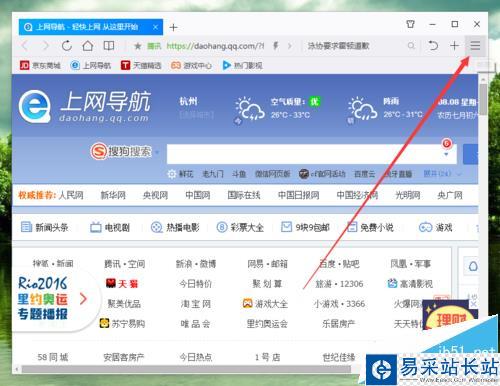The height and width of the screenshot is (386, 500).
Task: Open the skin shirt icon in title bar
Action: (411, 24)
